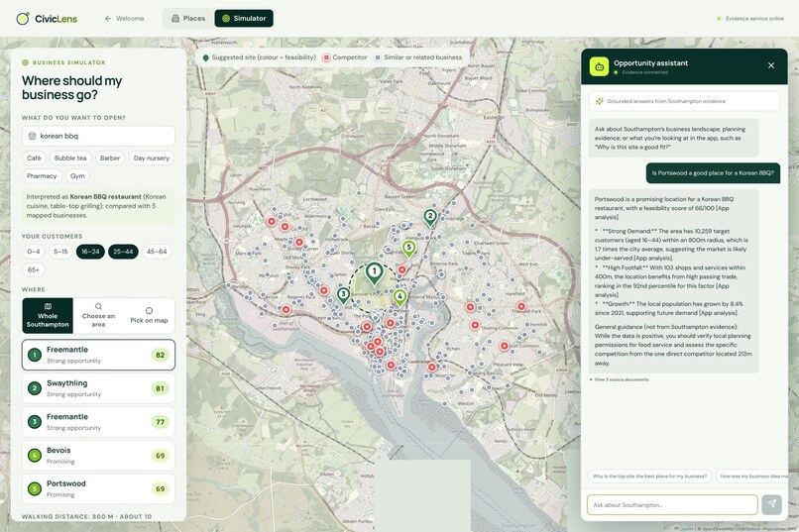Deselect the 25–44 age group
Image resolution: width=799 pixels, height=532 pixels.
[123, 252]
